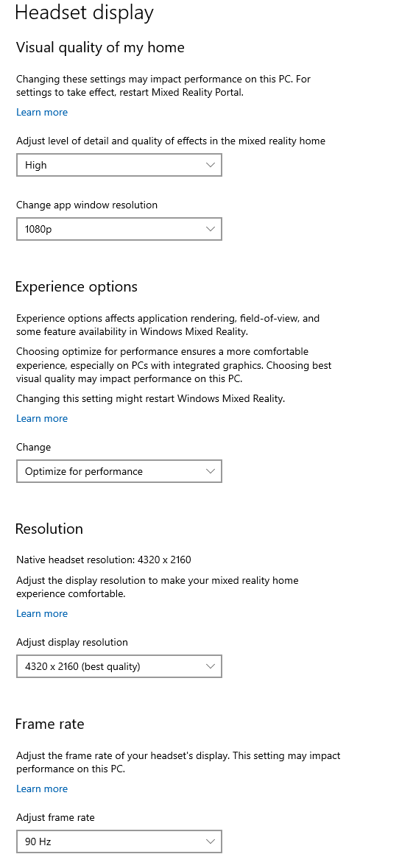Open Learn more under Experience options
The image size is (413, 868).
coord(42,418)
